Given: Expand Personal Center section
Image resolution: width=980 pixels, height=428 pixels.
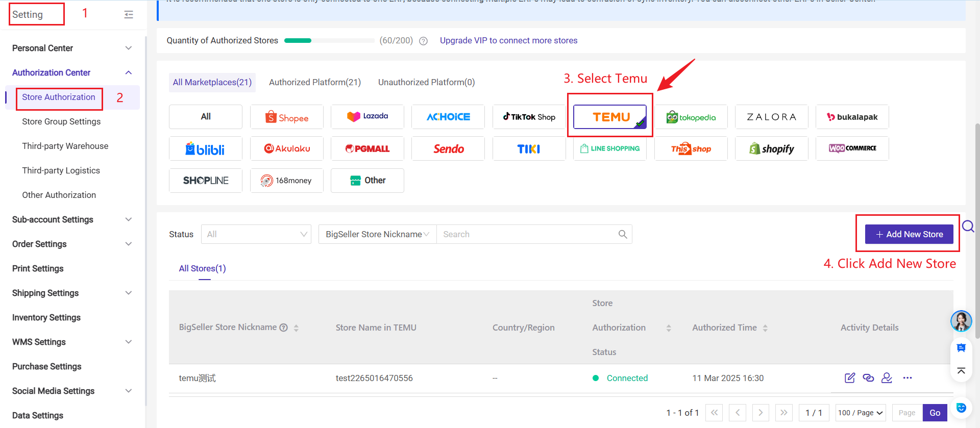Looking at the screenshot, I should click(x=129, y=48).
